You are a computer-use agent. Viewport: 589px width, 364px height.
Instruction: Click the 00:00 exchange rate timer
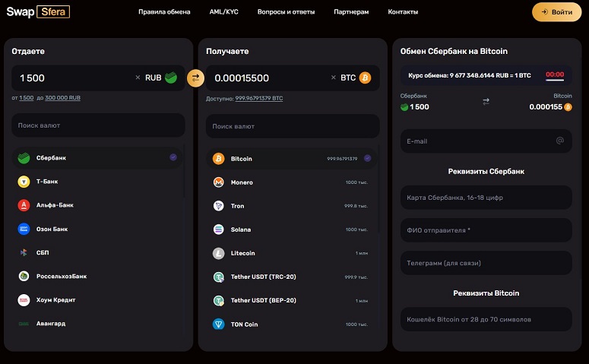pyautogui.click(x=555, y=74)
